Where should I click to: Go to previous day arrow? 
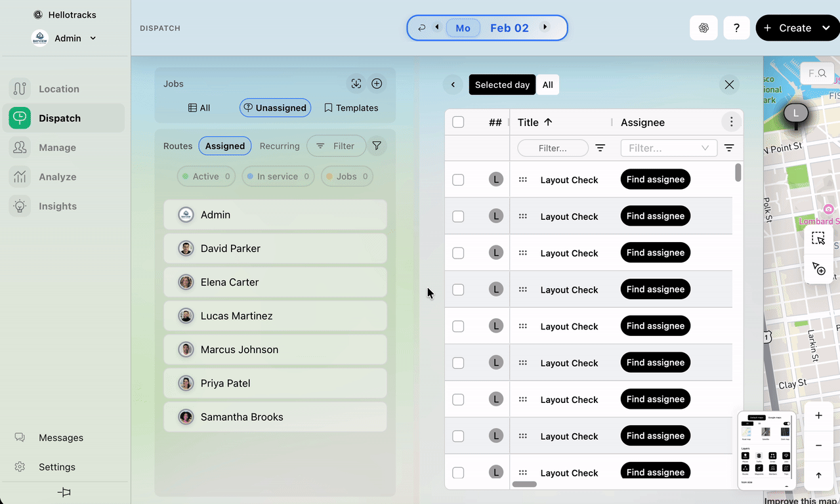[x=437, y=28]
